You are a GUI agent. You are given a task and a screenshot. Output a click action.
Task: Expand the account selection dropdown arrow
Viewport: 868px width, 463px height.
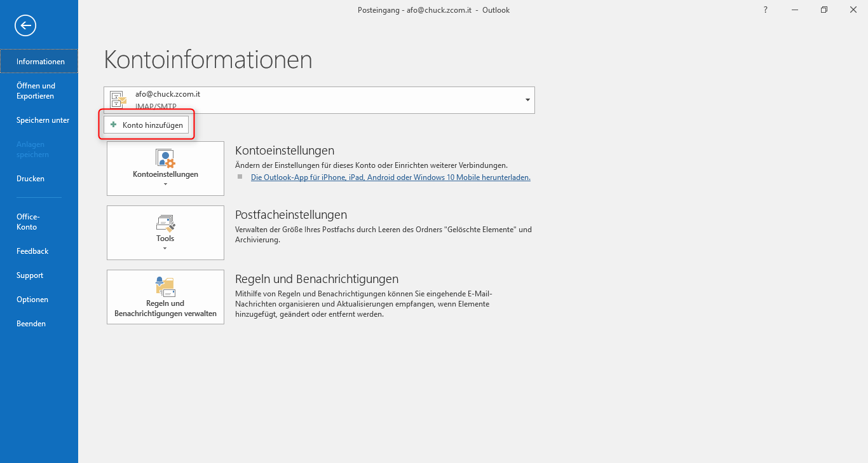coord(527,100)
